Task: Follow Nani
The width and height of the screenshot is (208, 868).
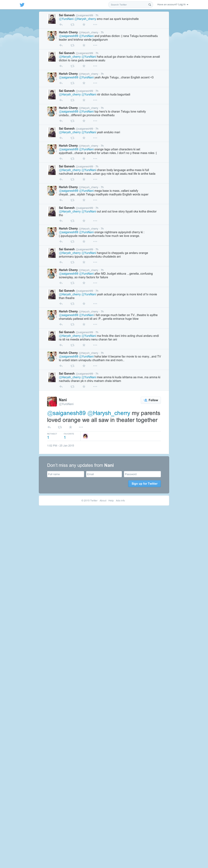Action: point(151,400)
